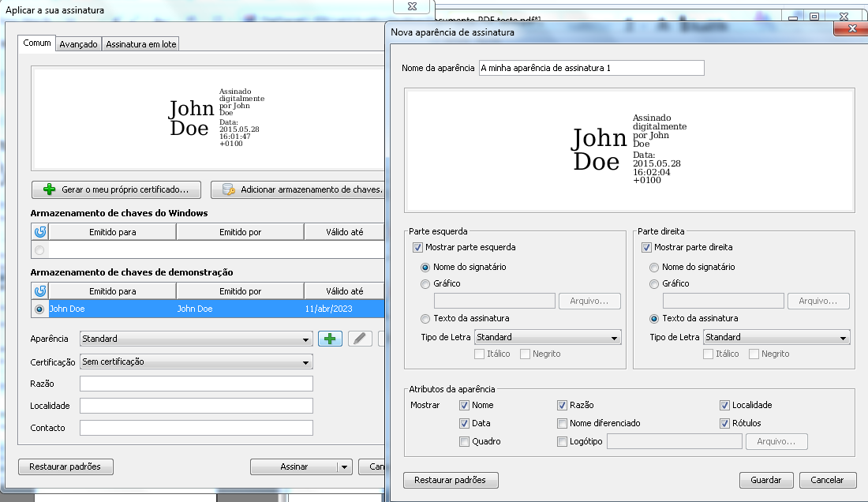This screenshot has height=502, width=868.
Task: Close the 'Nova aparência de assinatura' dialog
Action: pos(847,29)
